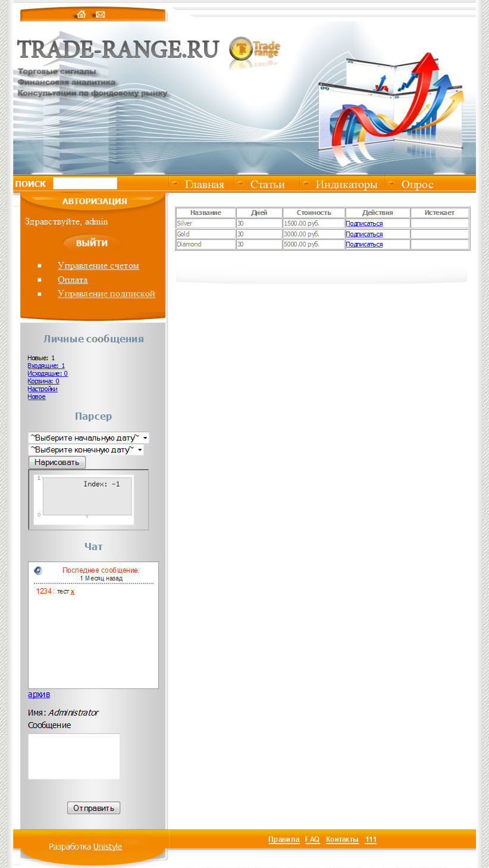Delete the chat message via the red x
The width and height of the screenshot is (489, 868).
73,591
